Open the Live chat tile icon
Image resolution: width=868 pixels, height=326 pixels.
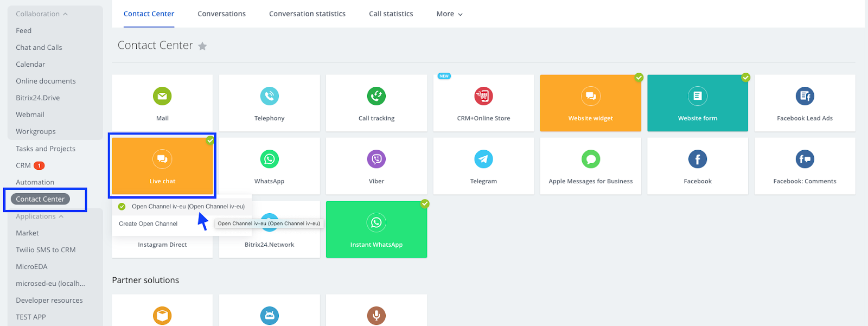pyautogui.click(x=162, y=159)
